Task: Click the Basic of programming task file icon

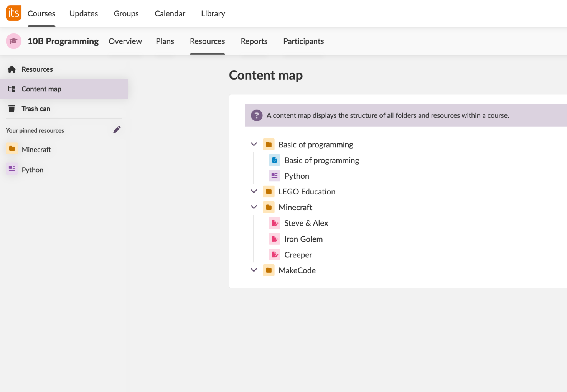Action: click(x=275, y=160)
